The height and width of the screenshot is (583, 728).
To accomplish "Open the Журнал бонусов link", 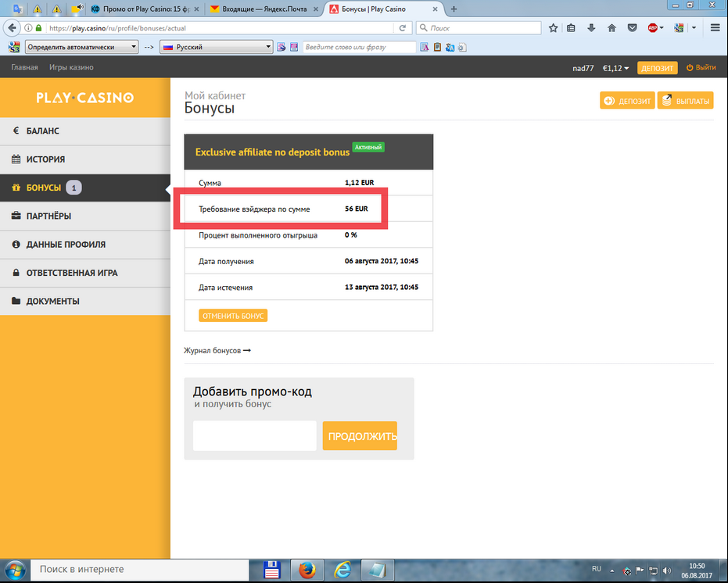I will tap(217, 350).
